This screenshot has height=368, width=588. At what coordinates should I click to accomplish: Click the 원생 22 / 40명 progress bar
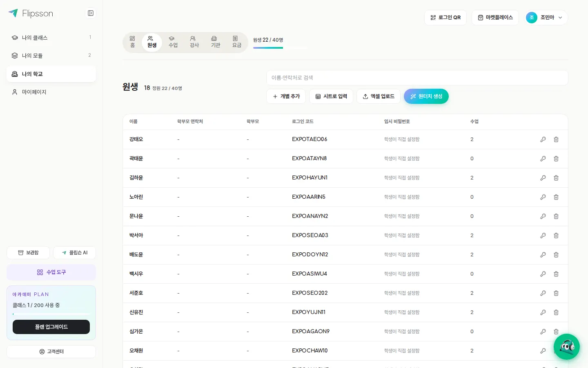280,48
